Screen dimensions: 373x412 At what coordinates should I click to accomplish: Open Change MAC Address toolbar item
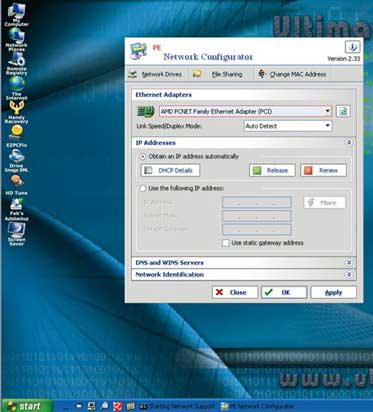pos(292,74)
